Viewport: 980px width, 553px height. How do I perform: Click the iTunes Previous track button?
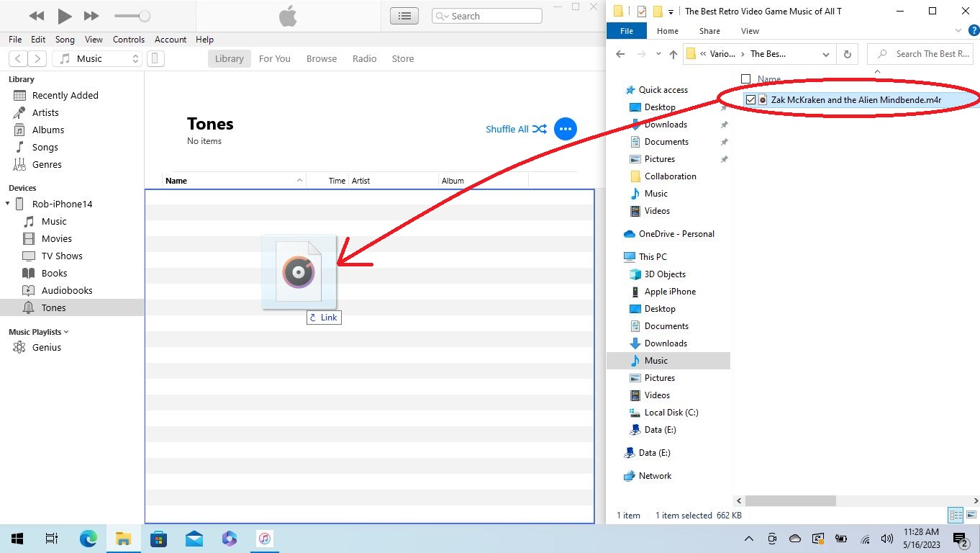pyautogui.click(x=37, y=16)
